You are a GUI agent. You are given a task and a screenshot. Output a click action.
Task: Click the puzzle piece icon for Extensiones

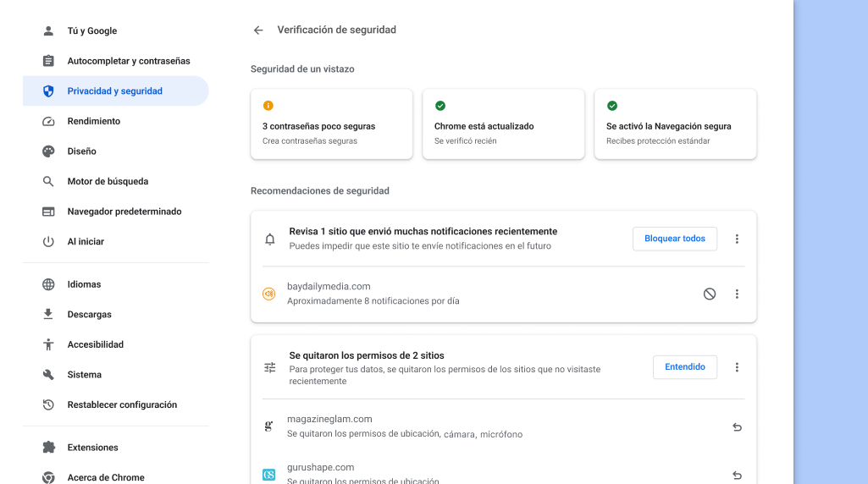(x=49, y=448)
